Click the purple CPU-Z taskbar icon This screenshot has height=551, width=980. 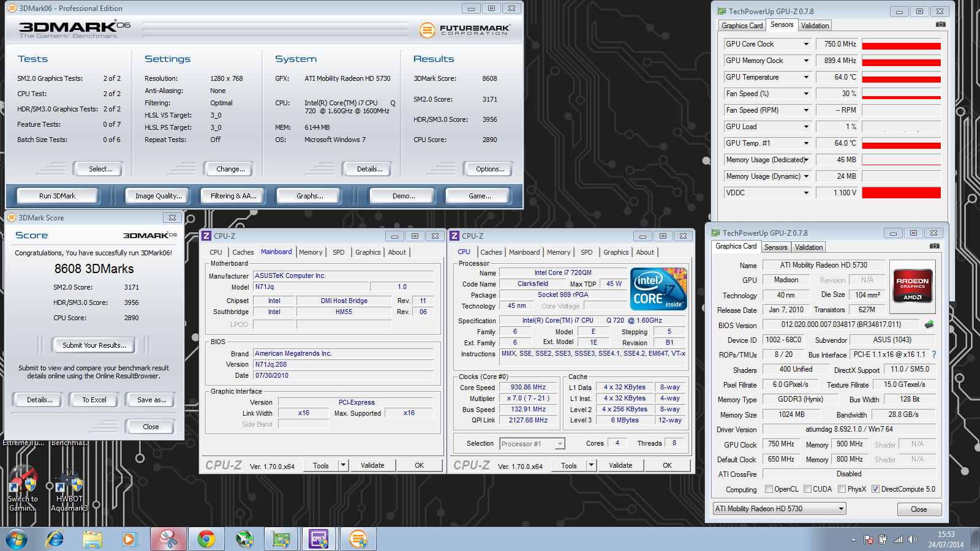point(319,539)
